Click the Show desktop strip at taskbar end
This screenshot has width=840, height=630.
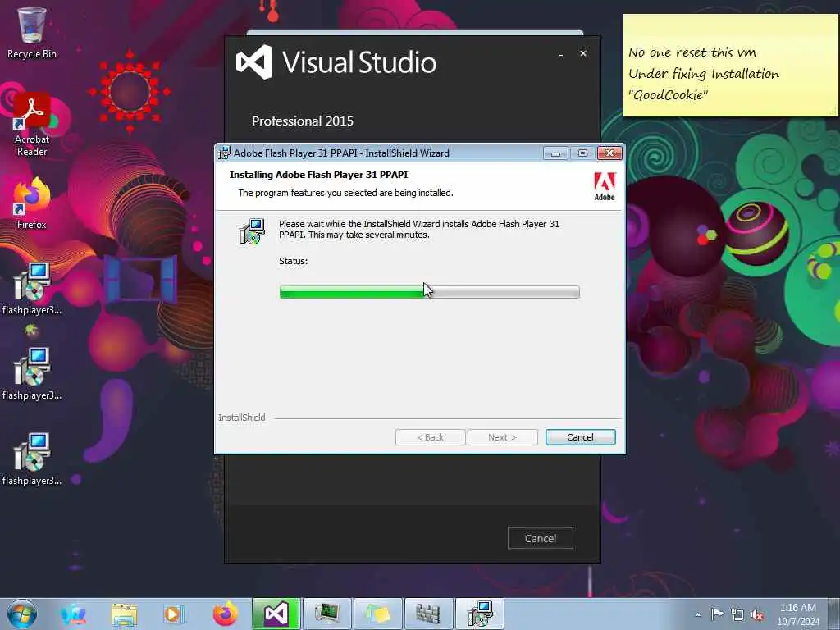[x=835, y=614]
